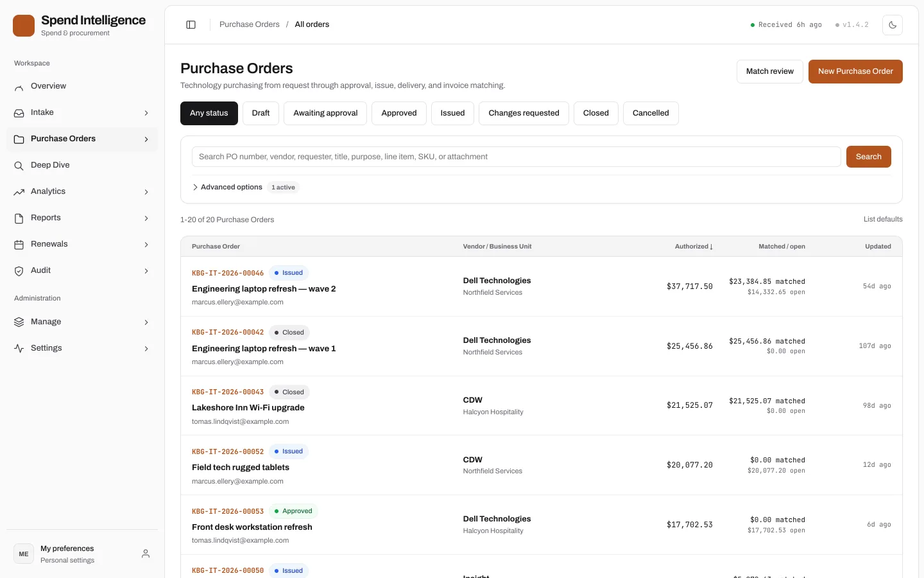Filter by Closed status

click(x=596, y=113)
